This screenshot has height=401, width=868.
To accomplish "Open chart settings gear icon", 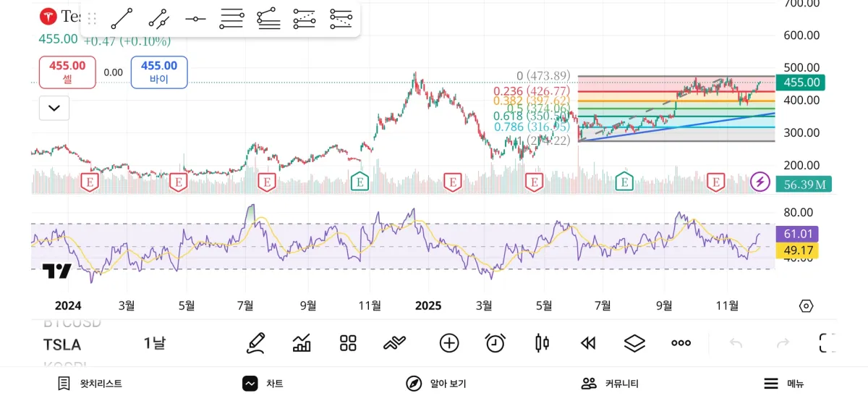I will coord(806,306).
